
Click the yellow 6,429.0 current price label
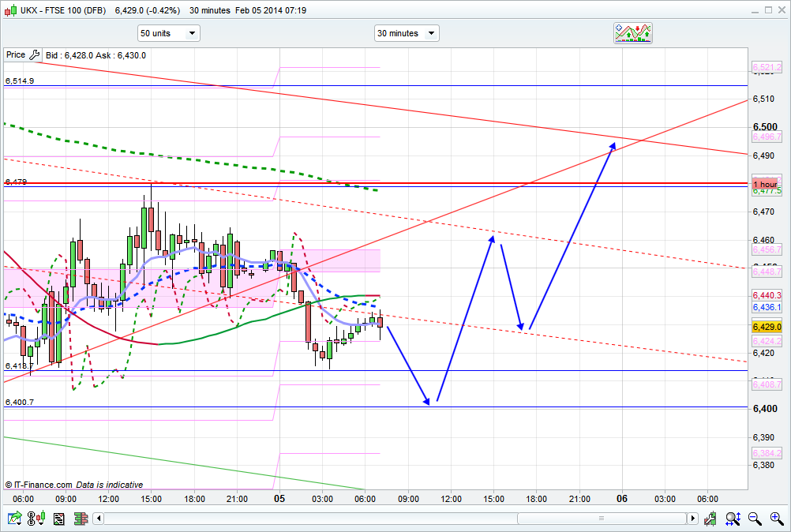(767, 327)
